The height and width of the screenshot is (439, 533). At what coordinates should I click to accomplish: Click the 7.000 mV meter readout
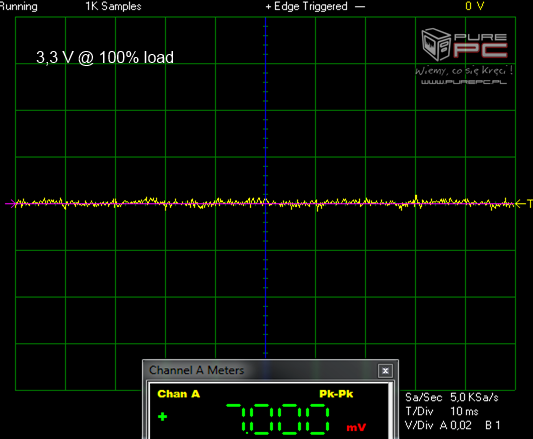tap(278, 419)
